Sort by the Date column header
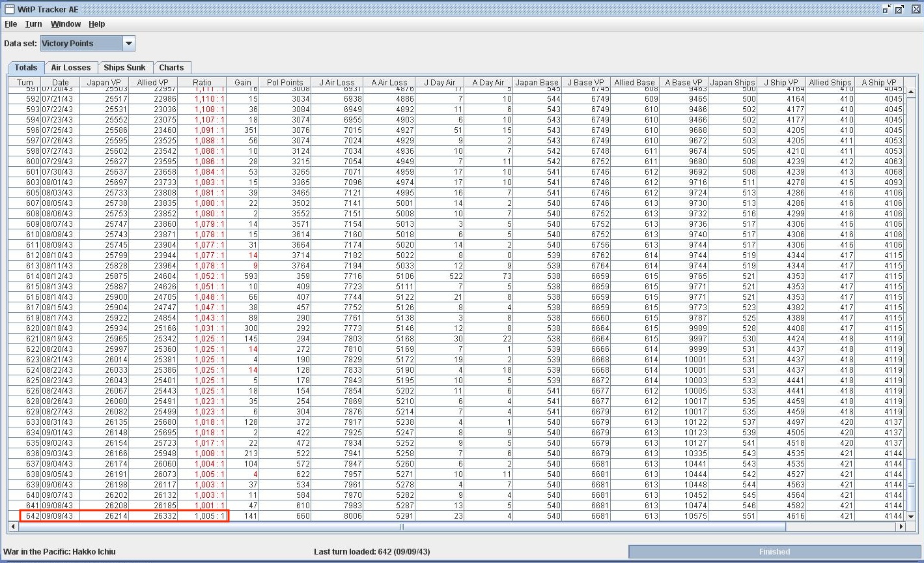The width and height of the screenshot is (924, 563). click(x=61, y=83)
